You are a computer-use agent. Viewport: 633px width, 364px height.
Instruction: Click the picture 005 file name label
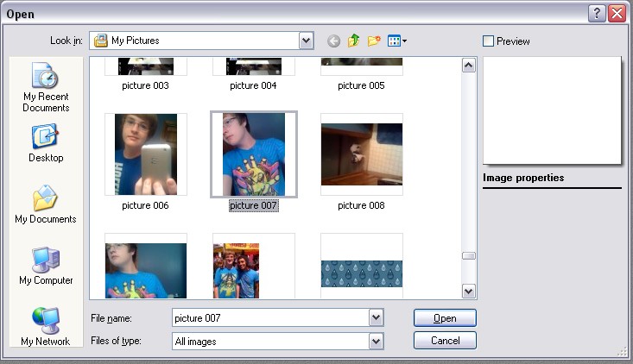tap(361, 85)
